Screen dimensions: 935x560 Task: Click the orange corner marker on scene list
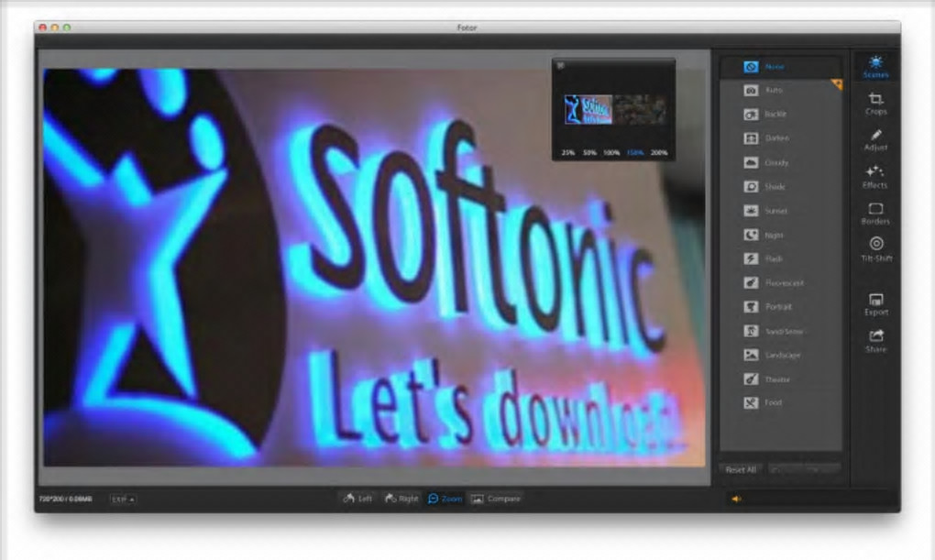pos(837,84)
